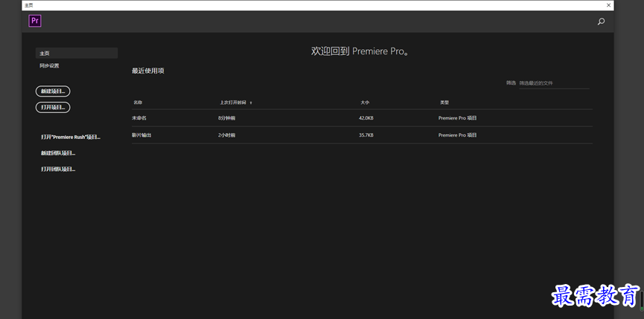The height and width of the screenshot is (319, 644).
Task: Click the 打开项目... button
Action: pyautogui.click(x=53, y=107)
